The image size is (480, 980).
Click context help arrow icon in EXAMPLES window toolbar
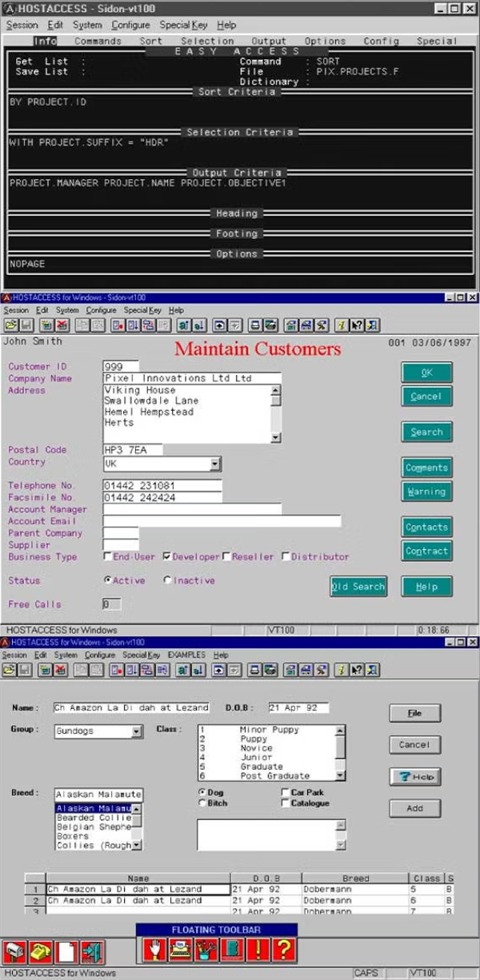tap(356, 671)
